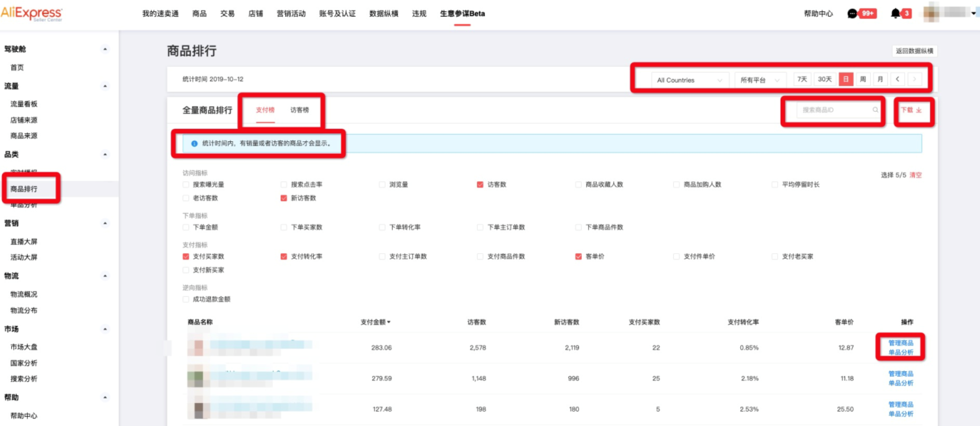Image resolution: width=980 pixels, height=426 pixels.
Task: Switch to the 访客榜 tab
Action: pos(299,110)
